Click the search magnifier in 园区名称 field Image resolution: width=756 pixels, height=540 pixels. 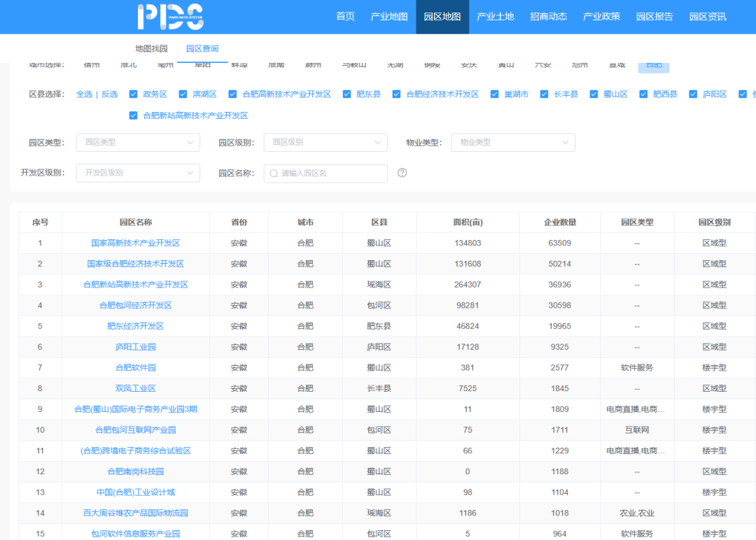tap(274, 173)
